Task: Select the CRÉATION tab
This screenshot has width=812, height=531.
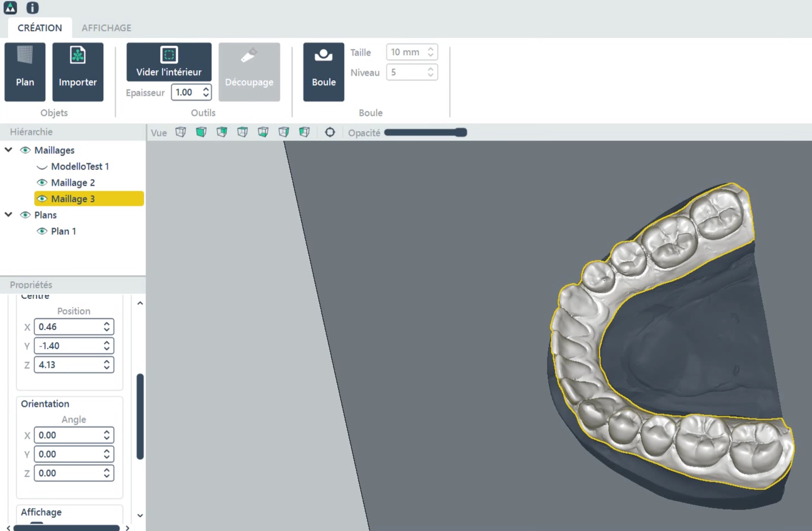Action: [x=40, y=28]
